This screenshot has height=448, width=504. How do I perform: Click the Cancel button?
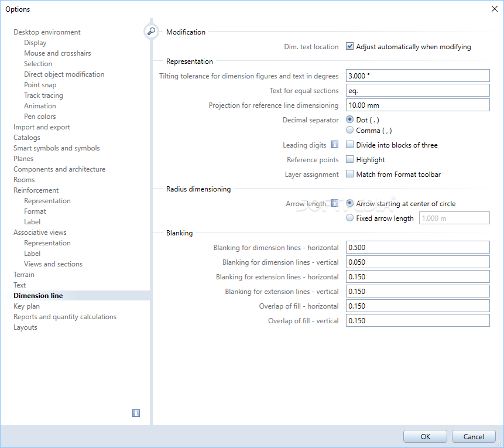[474, 436]
